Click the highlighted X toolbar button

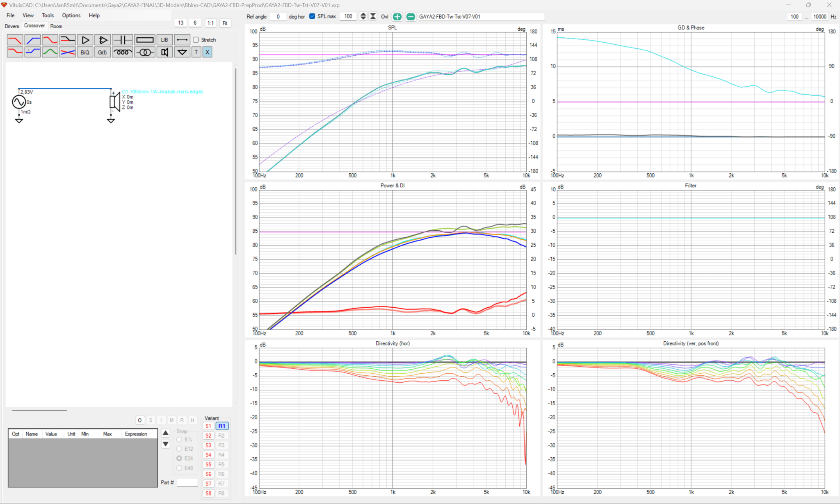coord(208,52)
